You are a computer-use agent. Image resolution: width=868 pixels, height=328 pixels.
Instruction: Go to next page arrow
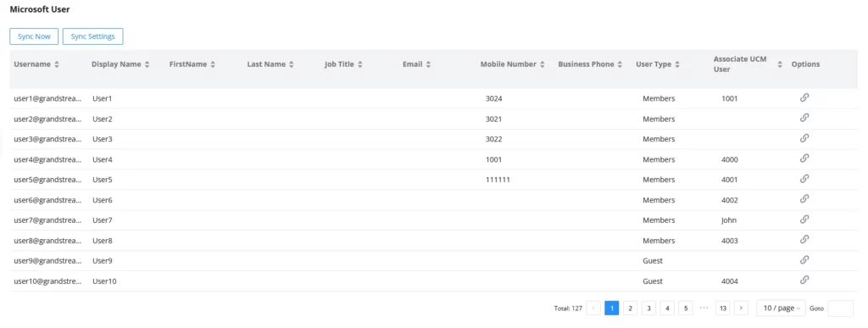(x=741, y=309)
